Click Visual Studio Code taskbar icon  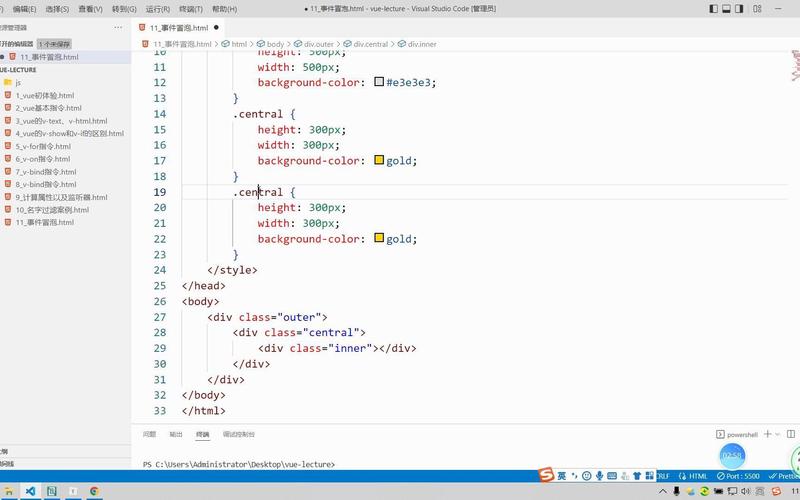pos(30,491)
